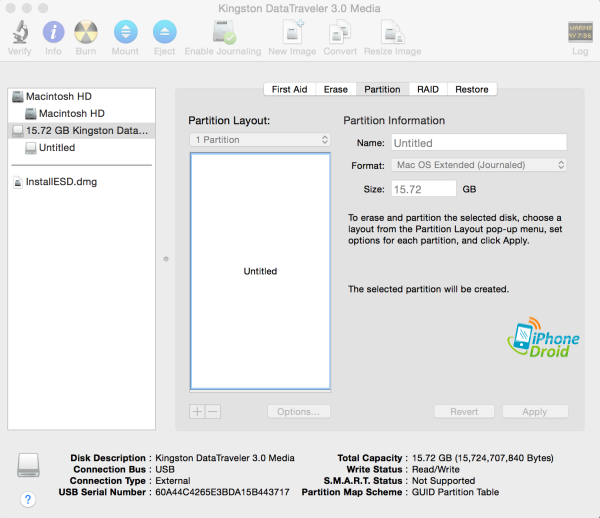The width and height of the screenshot is (600, 518).
Task: Create a New Image from toolbar
Action: 293,32
